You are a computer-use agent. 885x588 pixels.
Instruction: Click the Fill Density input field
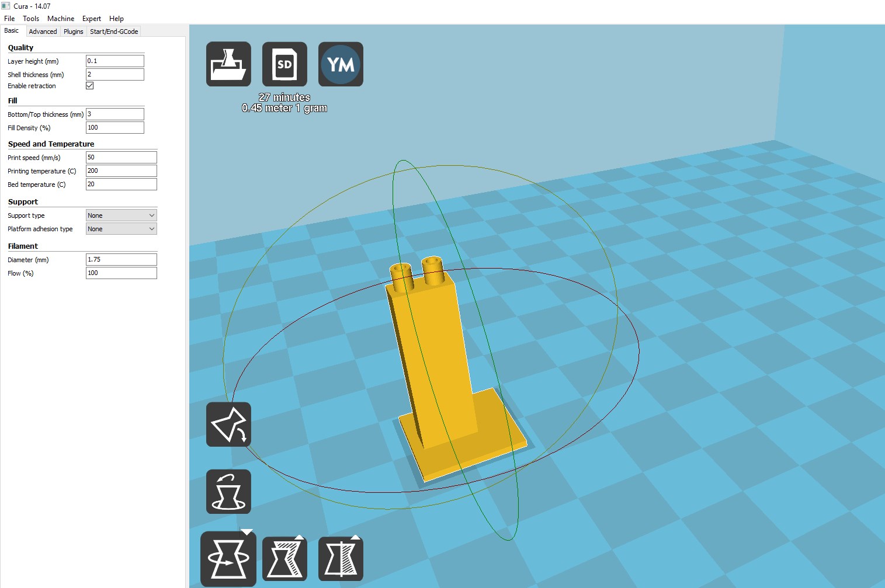[115, 127]
